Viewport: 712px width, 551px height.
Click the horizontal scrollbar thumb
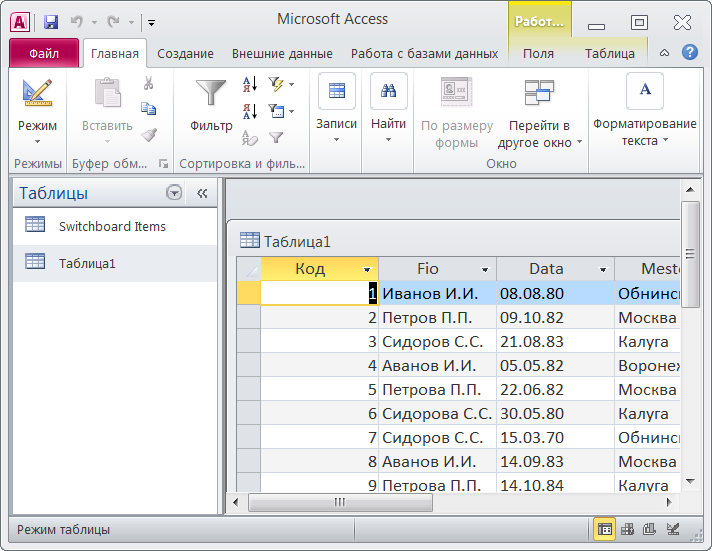[340, 502]
